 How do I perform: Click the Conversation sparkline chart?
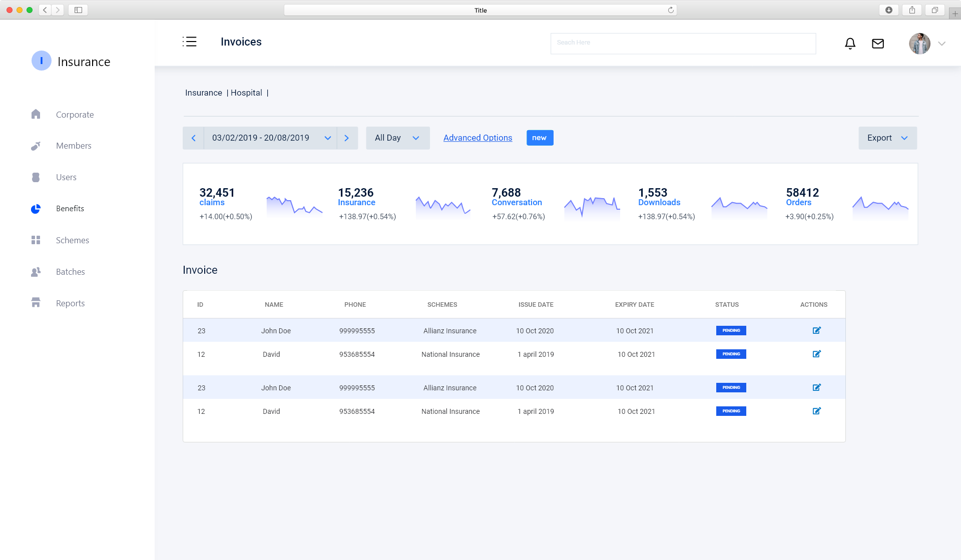[592, 207]
